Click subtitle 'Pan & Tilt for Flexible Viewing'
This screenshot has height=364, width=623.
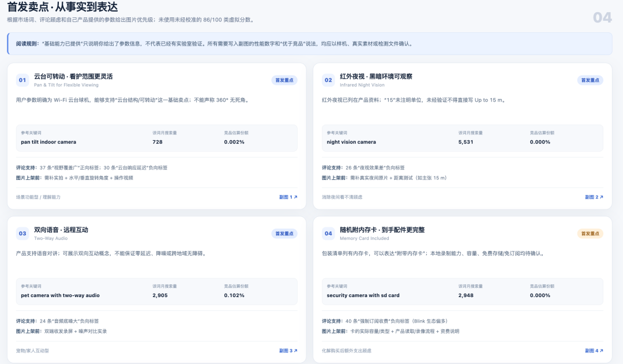click(66, 85)
